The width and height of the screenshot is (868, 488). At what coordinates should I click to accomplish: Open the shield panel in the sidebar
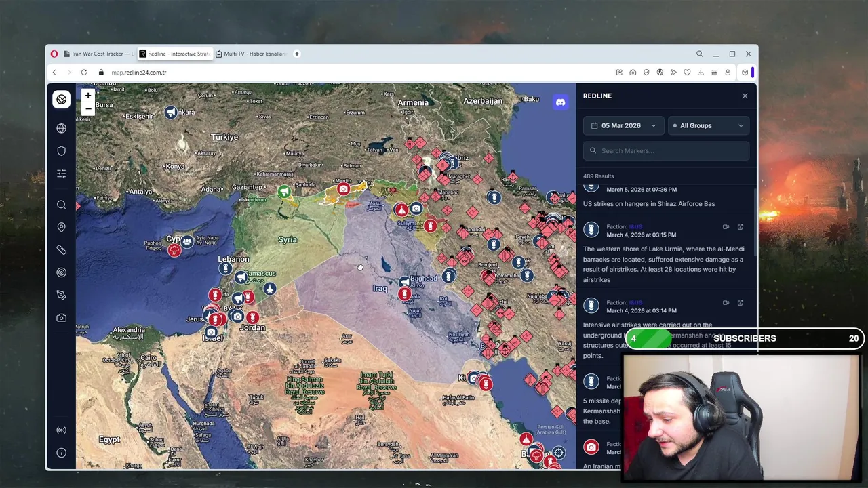point(61,150)
